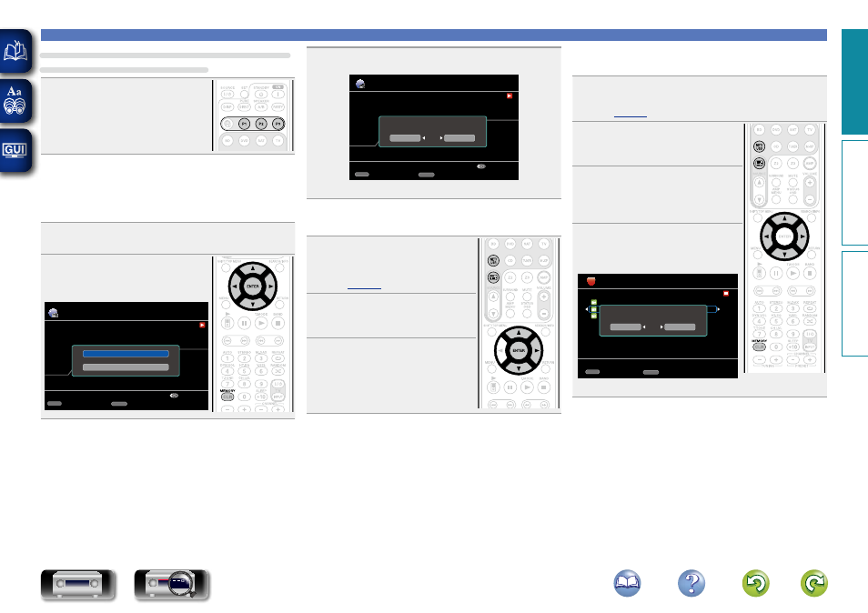Click the front panel receiver image at bottom left
This screenshot has height=613, width=868.
[78, 585]
